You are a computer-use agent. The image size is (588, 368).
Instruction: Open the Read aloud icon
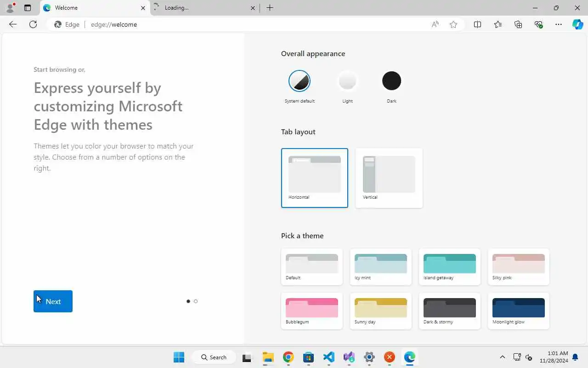click(435, 24)
